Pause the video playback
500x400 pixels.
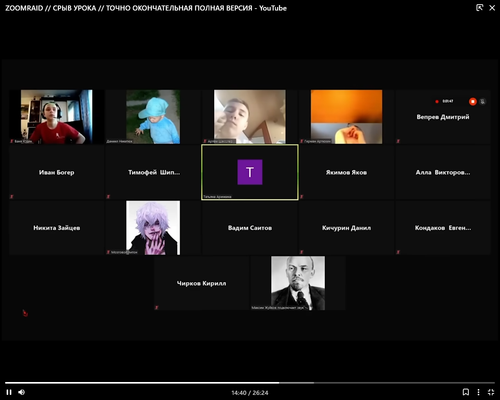[x=9, y=392]
